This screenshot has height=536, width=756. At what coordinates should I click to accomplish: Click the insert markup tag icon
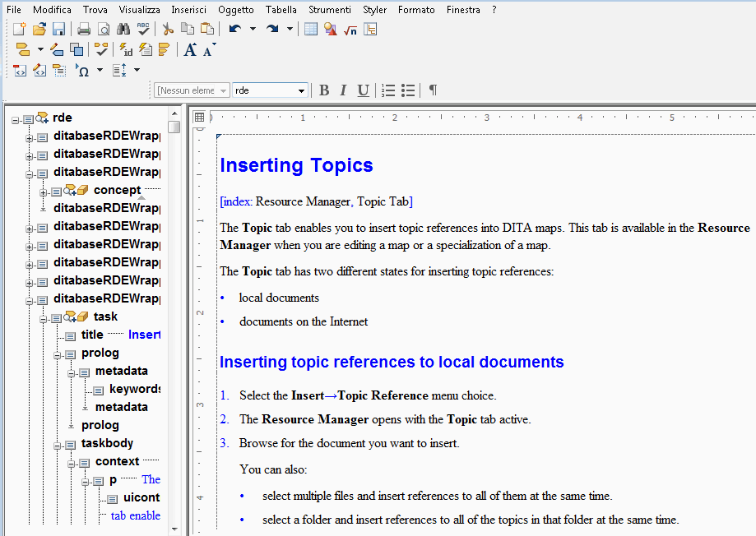(23, 49)
